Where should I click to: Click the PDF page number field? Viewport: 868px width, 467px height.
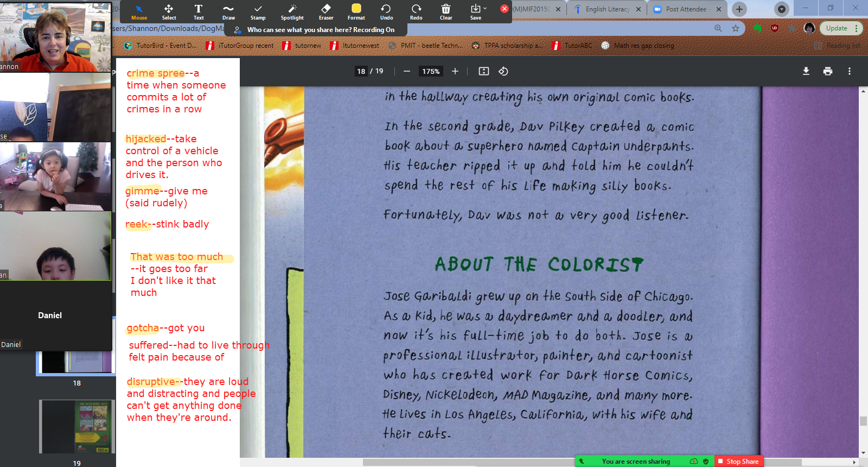361,71
